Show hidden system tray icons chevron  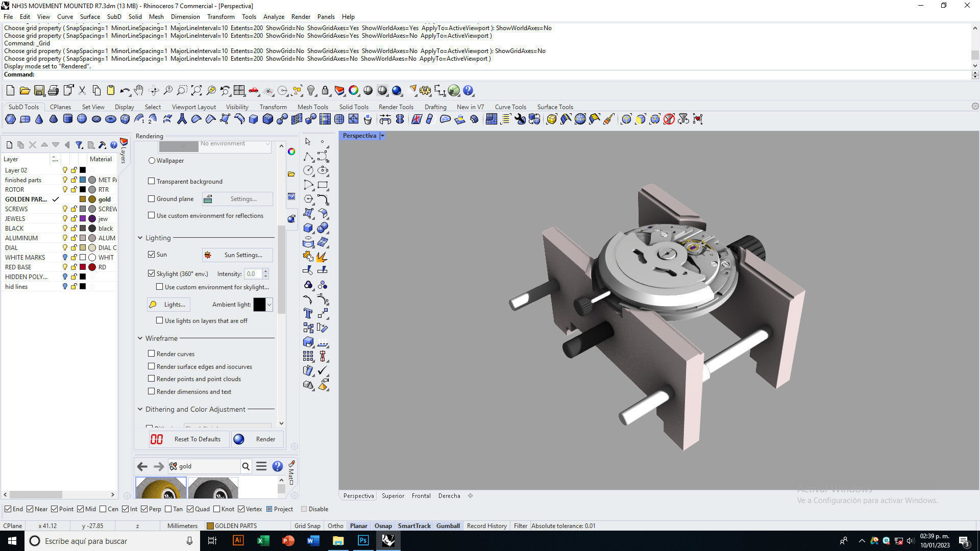[x=862, y=541]
